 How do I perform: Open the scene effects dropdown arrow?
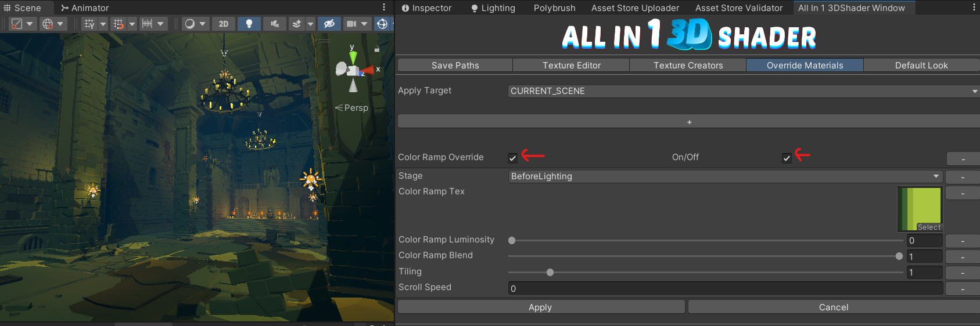click(x=310, y=24)
